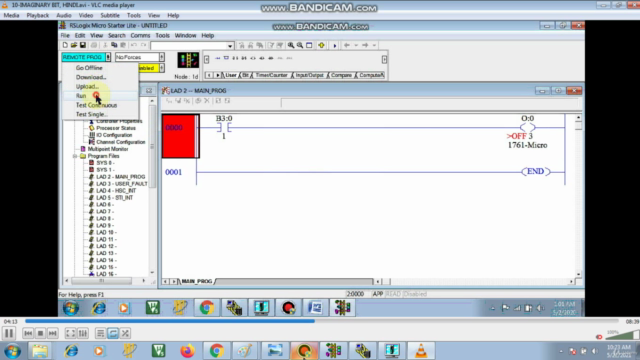This screenshot has height=360, width=640.
Task: Switch to the Timer/Counter instruction tab
Action: [x=271, y=75]
